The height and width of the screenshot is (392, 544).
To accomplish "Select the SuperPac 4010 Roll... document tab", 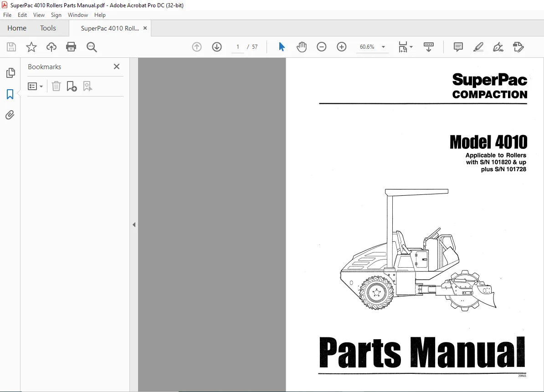I will tap(110, 28).
